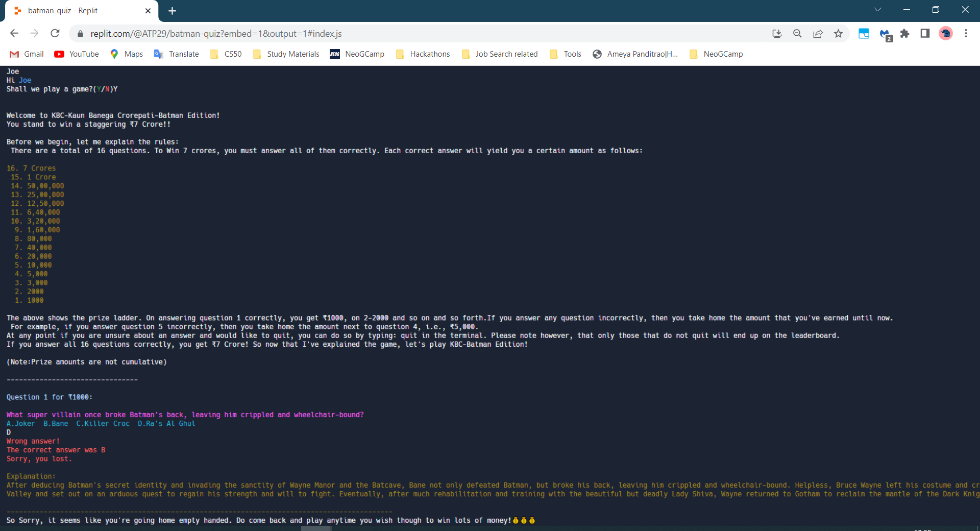Open the NeoGCamp bookmark with logo
The image size is (980, 531).
click(357, 54)
